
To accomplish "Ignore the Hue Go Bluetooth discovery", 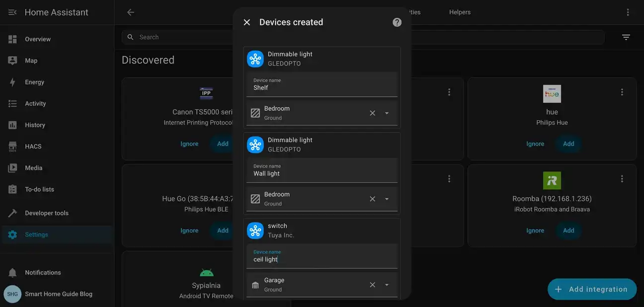I will (189, 230).
